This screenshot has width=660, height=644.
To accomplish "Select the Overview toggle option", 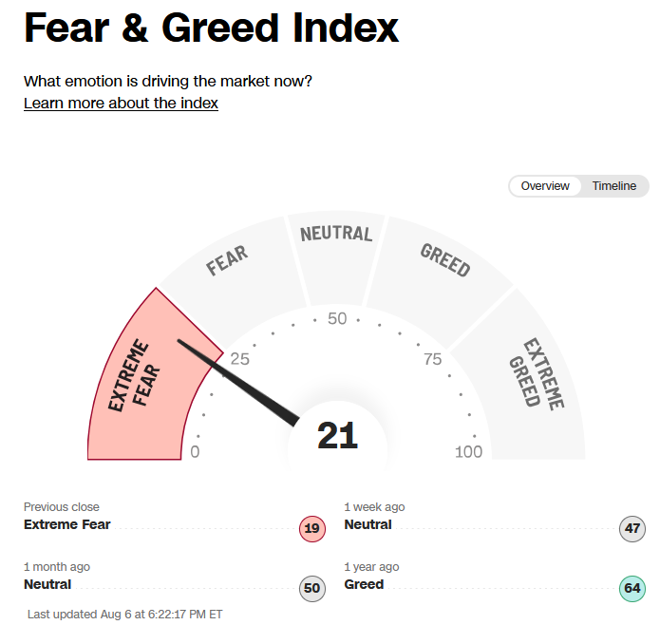I will (545, 186).
